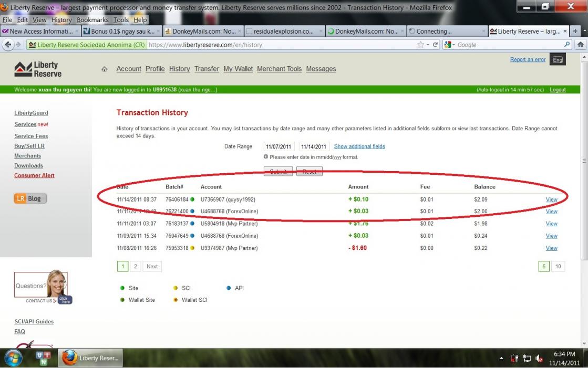Click the LR Blog badge
588x368 pixels.
30,198
